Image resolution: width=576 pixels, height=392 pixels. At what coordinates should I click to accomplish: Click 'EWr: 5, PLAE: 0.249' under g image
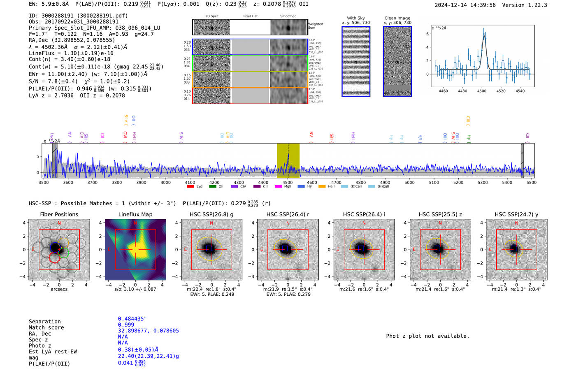(x=212, y=295)
